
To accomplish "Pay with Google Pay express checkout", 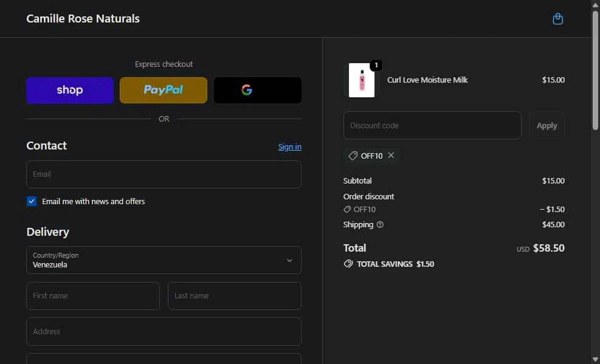I will 258,90.
